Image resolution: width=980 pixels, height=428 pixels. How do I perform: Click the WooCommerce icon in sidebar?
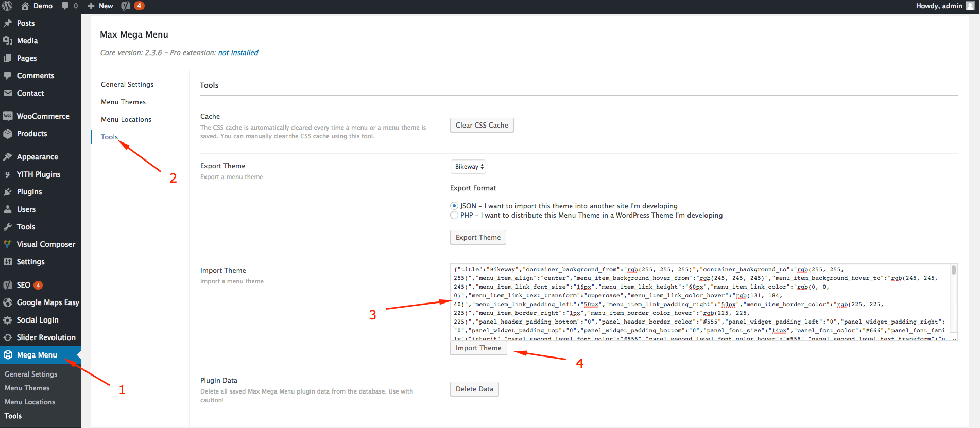tap(8, 116)
